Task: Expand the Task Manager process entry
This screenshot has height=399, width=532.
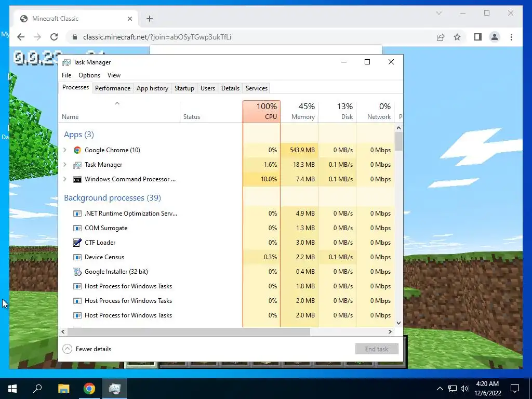Action: pyautogui.click(x=65, y=165)
